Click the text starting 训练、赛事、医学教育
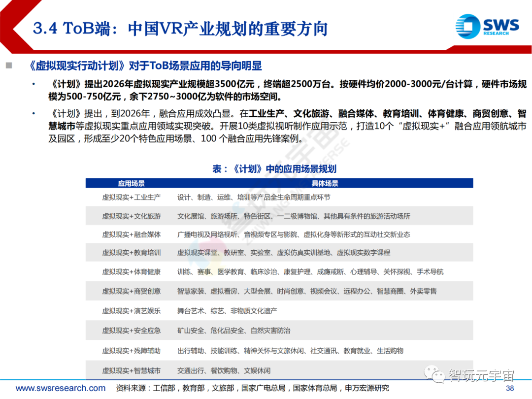Viewport: 532px width, 399px height. point(310,272)
